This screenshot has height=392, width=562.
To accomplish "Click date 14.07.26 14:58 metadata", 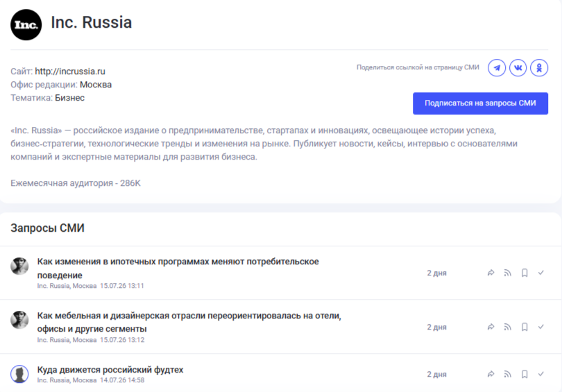I will point(122,380).
